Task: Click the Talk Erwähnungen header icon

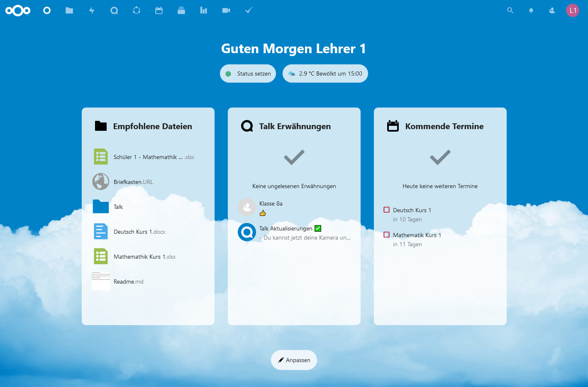Action: [x=247, y=126]
